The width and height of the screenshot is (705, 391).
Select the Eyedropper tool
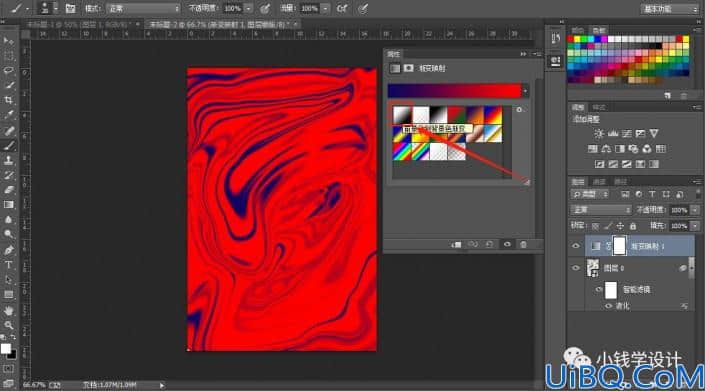tap(8, 115)
